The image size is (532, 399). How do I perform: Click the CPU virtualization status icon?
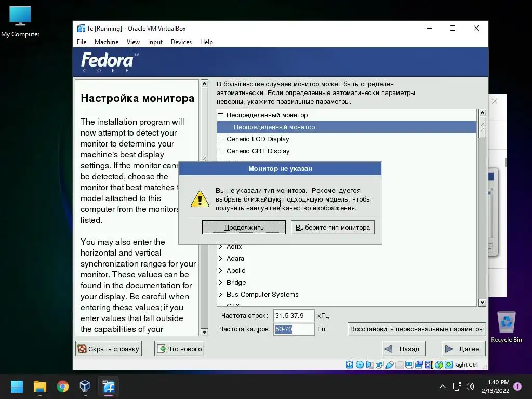coord(429,364)
